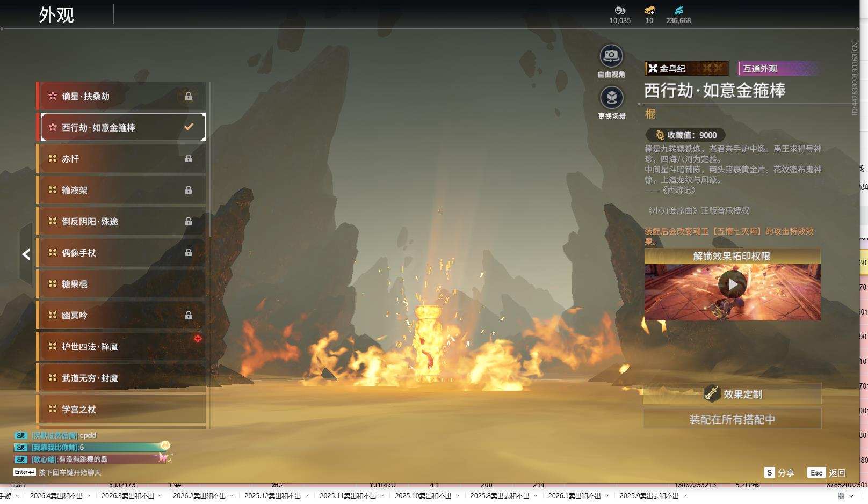Viewport: 868px width, 504px height.
Task: Open dropdown of 2026.4卖出和不出 sheet tab
Action: tap(89, 496)
